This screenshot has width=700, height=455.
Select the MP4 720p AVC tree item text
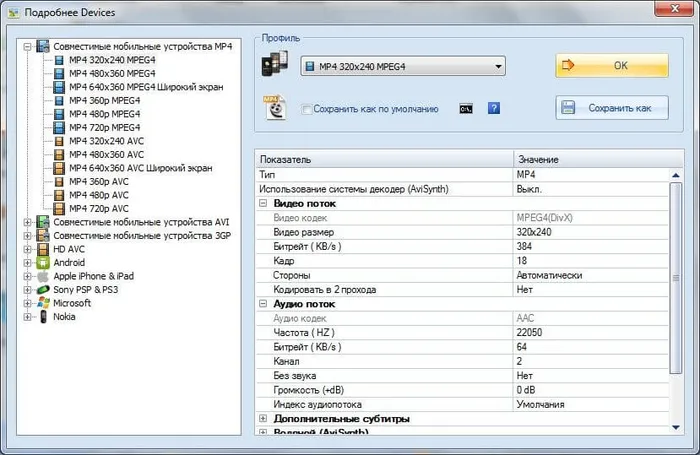tap(99, 209)
